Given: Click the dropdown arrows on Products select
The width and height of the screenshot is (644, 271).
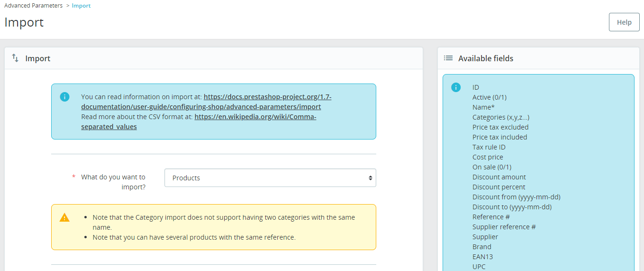Looking at the screenshot, I should 370,178.
